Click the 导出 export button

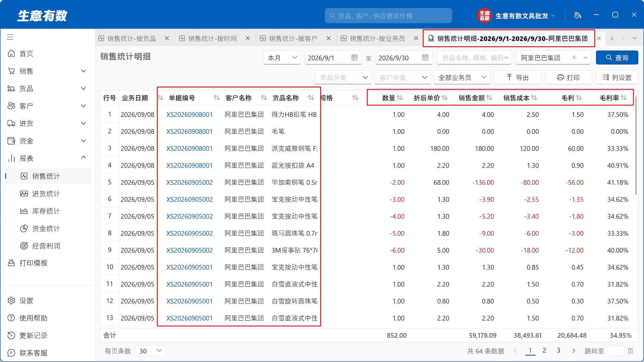(517, 77)
